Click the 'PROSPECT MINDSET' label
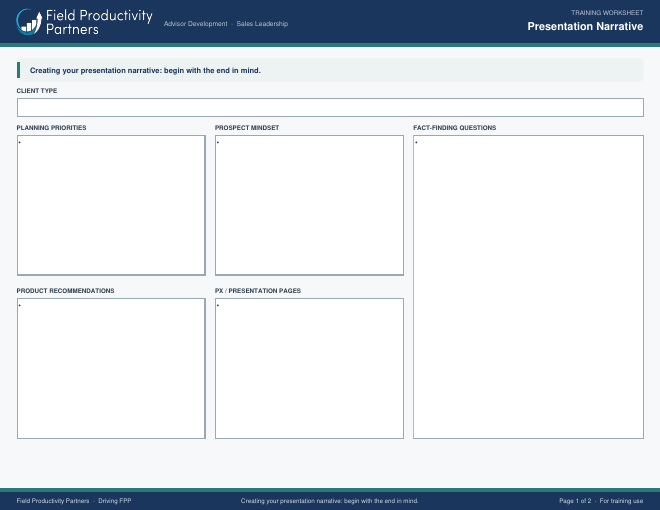 pos(247,128)
